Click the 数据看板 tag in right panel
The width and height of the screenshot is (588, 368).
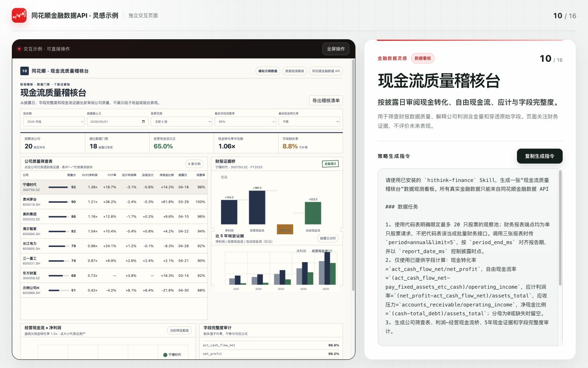click(423, 58)
